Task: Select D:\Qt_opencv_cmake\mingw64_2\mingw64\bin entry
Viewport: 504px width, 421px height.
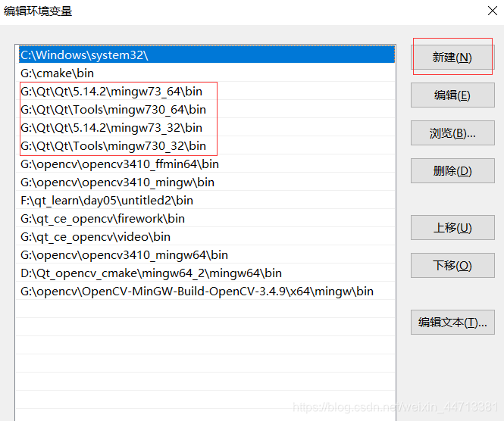Action: coord(205,273)
